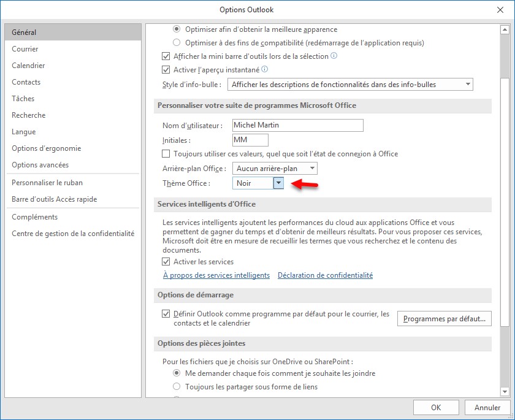515x420 pixels.
Task: Open the Courrier options category
Action: click(x=73, y=49)
